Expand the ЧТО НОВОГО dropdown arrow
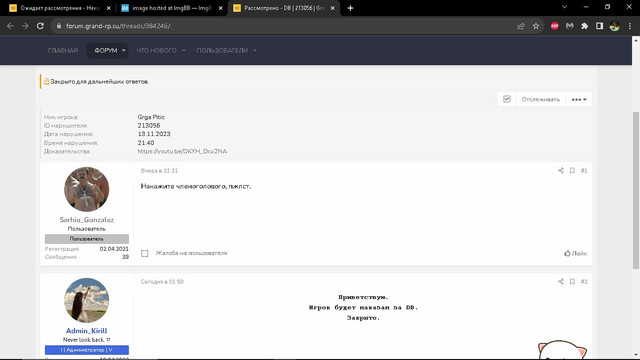The image size is (640, 360). [x=184, y=51]
